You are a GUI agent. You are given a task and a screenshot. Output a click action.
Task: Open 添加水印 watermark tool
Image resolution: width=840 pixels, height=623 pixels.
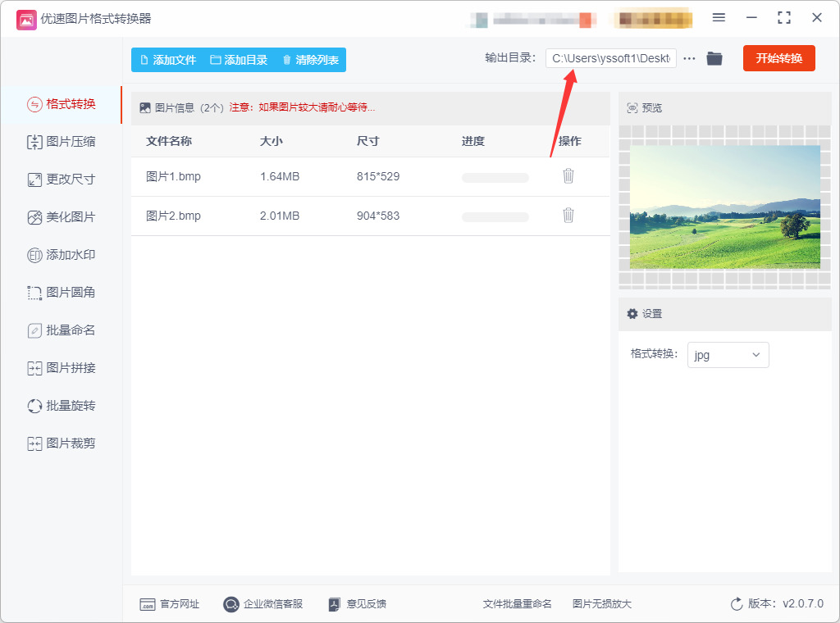[62, 255]
